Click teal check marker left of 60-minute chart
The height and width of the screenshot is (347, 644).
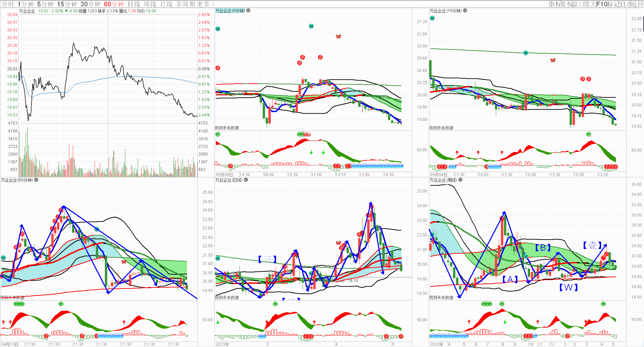[3, 258]
